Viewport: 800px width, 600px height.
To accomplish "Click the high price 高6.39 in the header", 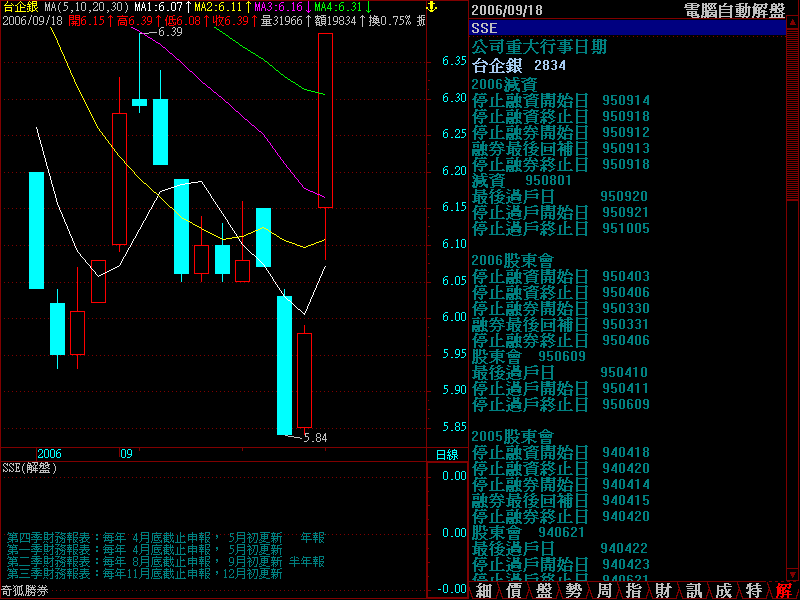I will (139, 21).
